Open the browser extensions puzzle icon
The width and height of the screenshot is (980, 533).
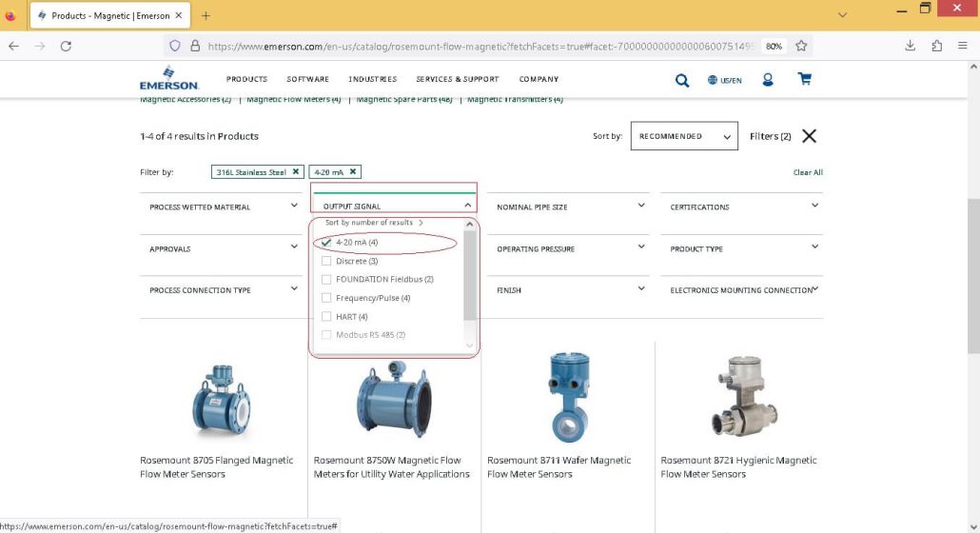tap(936, 46)
